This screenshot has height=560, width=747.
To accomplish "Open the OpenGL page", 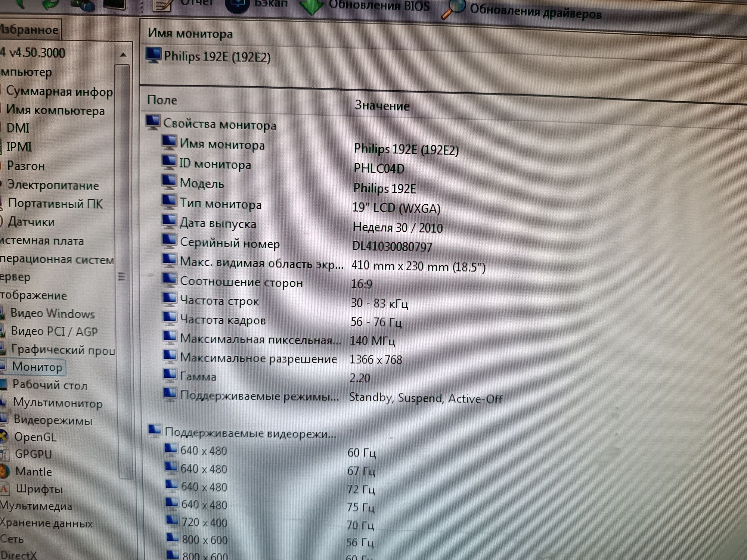I will coord(35,437).
